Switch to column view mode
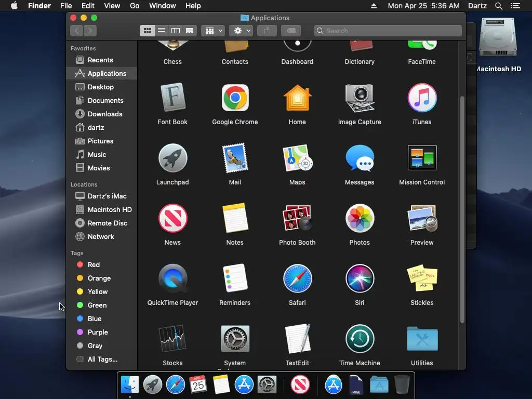The height and width of the screenshot is (399, 532). coord(176,31)
